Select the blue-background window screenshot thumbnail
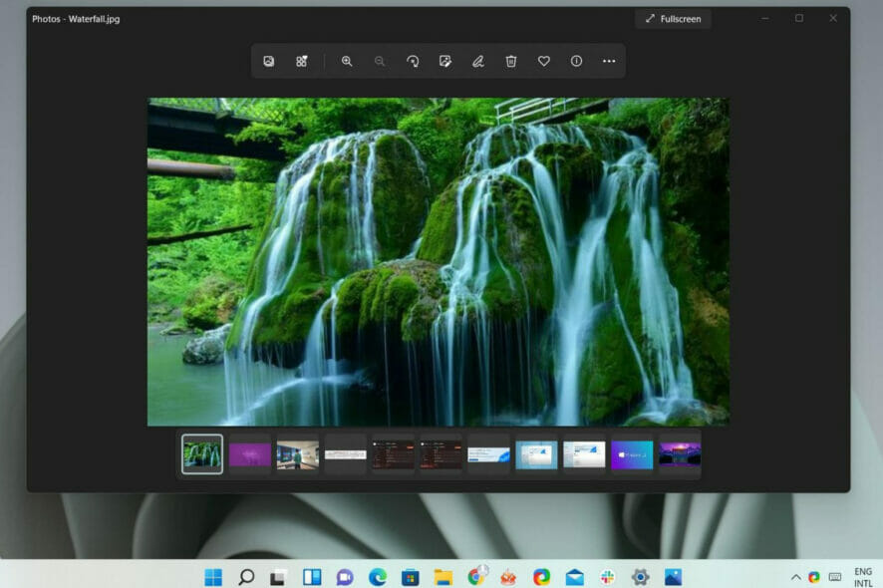 (x=536, y=455)
